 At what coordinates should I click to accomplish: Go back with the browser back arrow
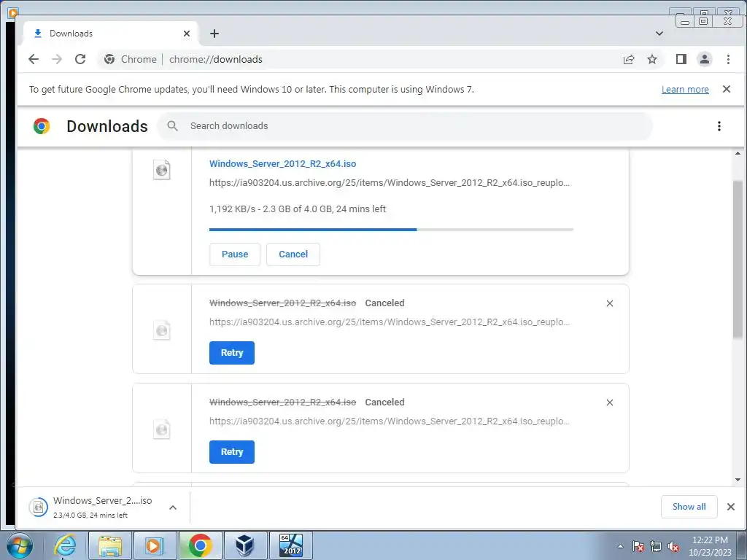point(34,59)
